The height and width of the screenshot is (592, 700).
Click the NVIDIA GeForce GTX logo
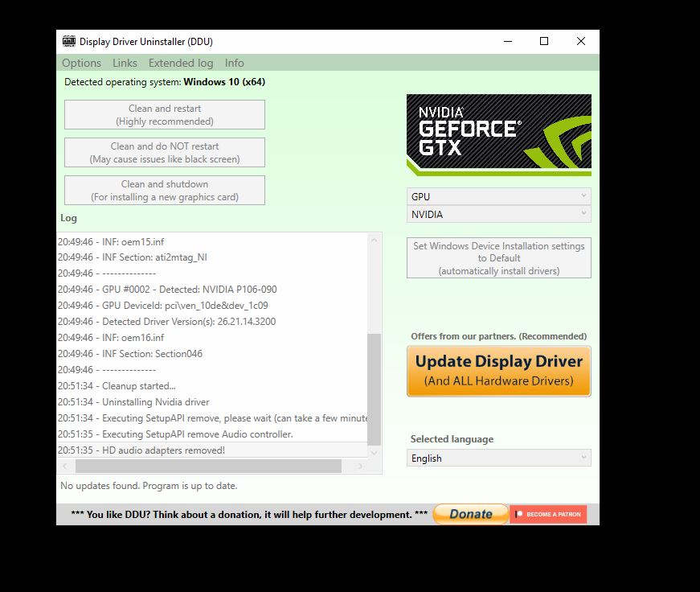pos(498,135)
